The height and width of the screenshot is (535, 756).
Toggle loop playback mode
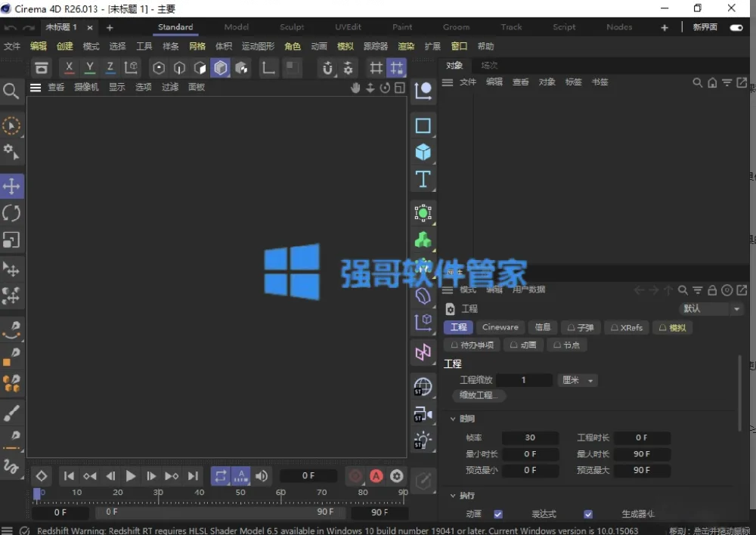[x=220, y=476]
